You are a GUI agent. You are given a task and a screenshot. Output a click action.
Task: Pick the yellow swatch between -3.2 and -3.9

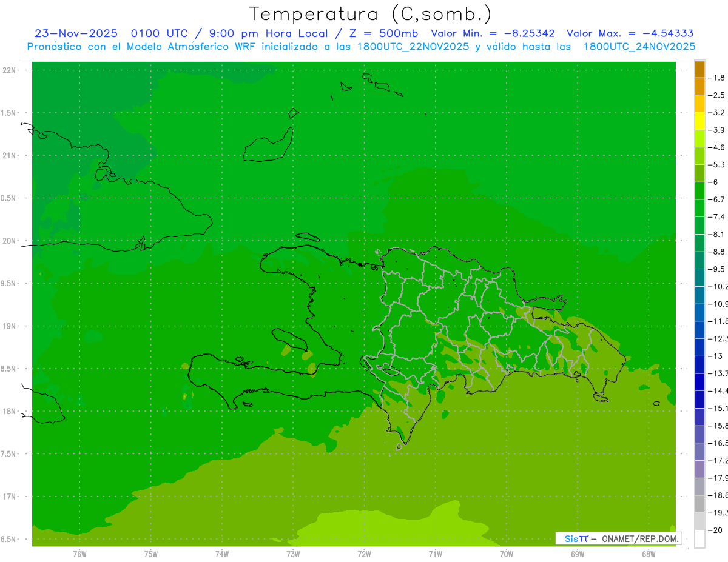(699, 121)
